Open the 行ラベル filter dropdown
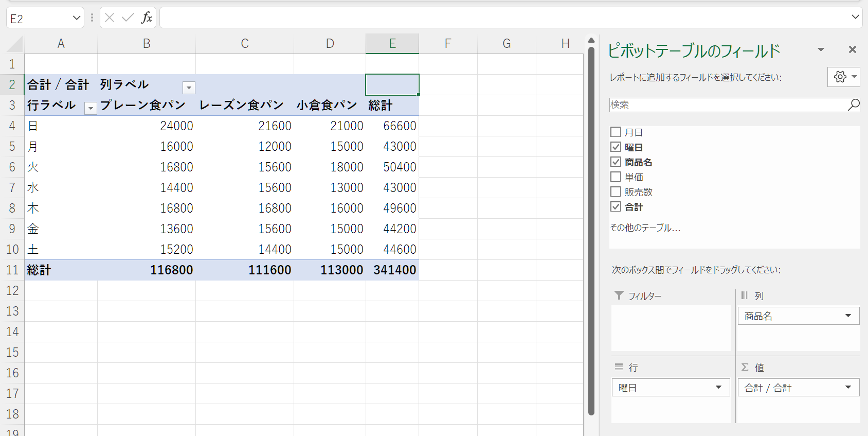The height and width of the screenshot is (436, 868). [x=91, y=108]
